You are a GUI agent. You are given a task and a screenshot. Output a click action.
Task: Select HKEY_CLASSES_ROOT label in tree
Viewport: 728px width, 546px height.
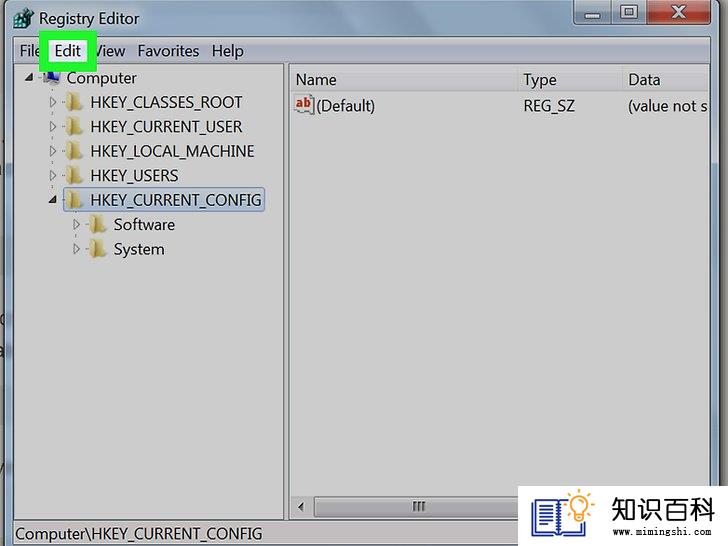point(166,102)
